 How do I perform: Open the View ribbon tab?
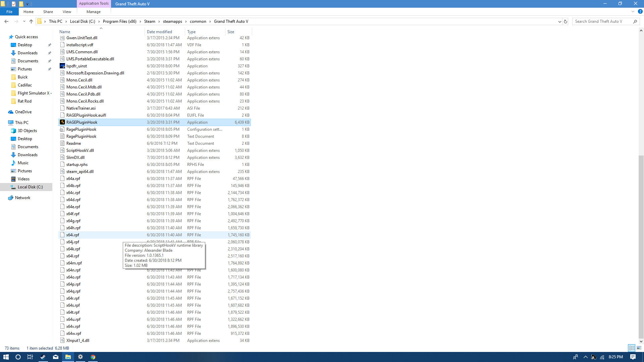click(67, 12)
